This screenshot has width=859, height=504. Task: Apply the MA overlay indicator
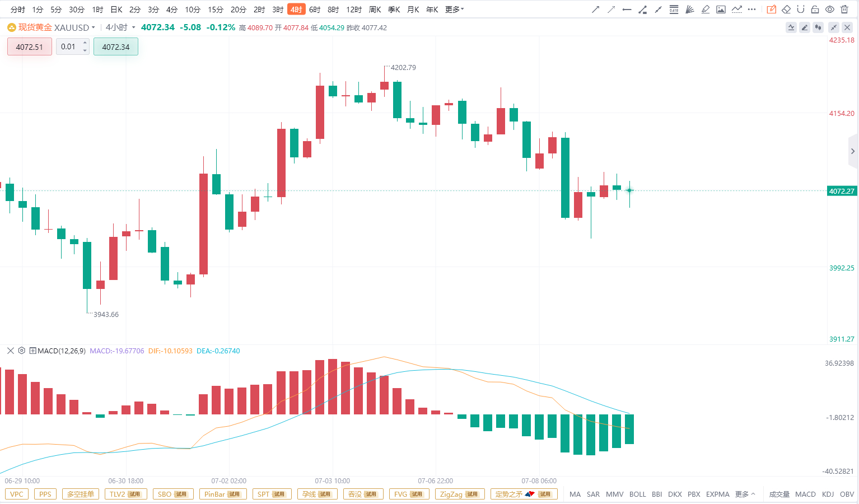click(575, 494)
